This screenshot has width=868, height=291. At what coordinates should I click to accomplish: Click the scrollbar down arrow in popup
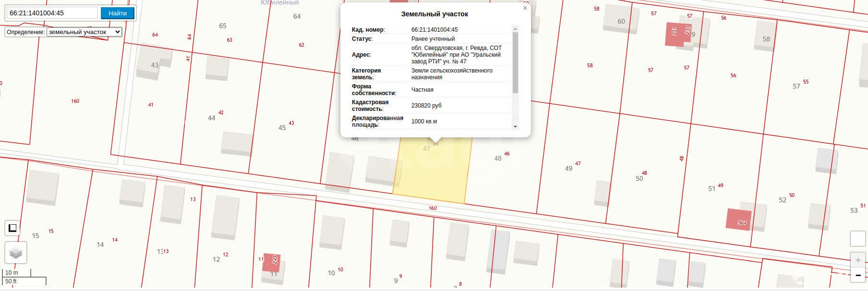click(x=516, y=127)
